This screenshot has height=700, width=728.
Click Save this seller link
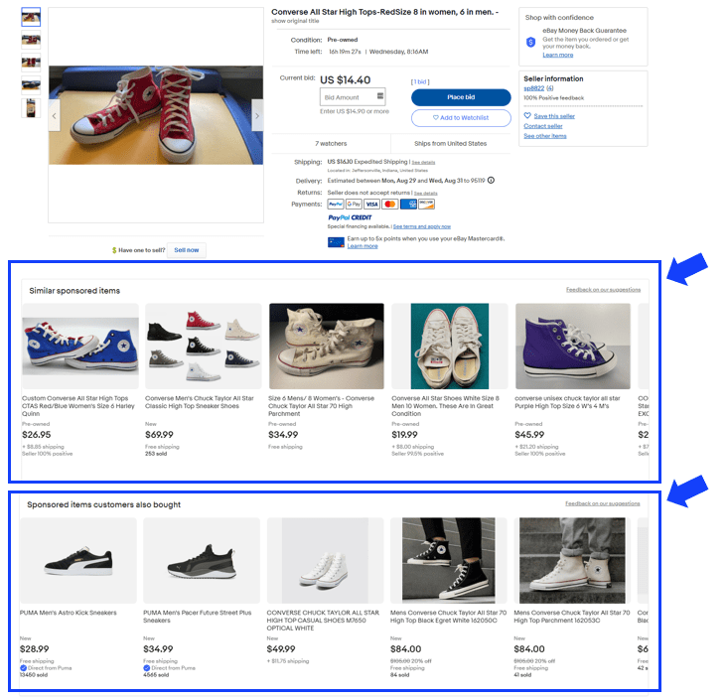click(554, 116)
